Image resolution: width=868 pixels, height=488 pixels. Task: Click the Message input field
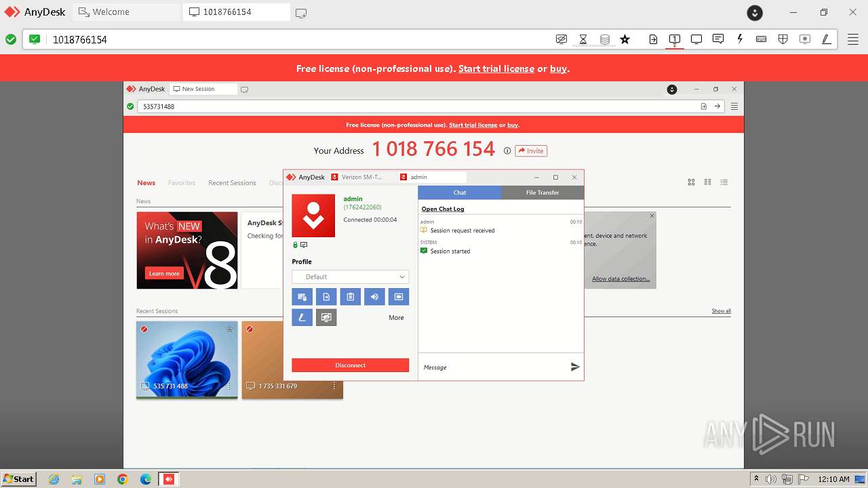(494, 367)
